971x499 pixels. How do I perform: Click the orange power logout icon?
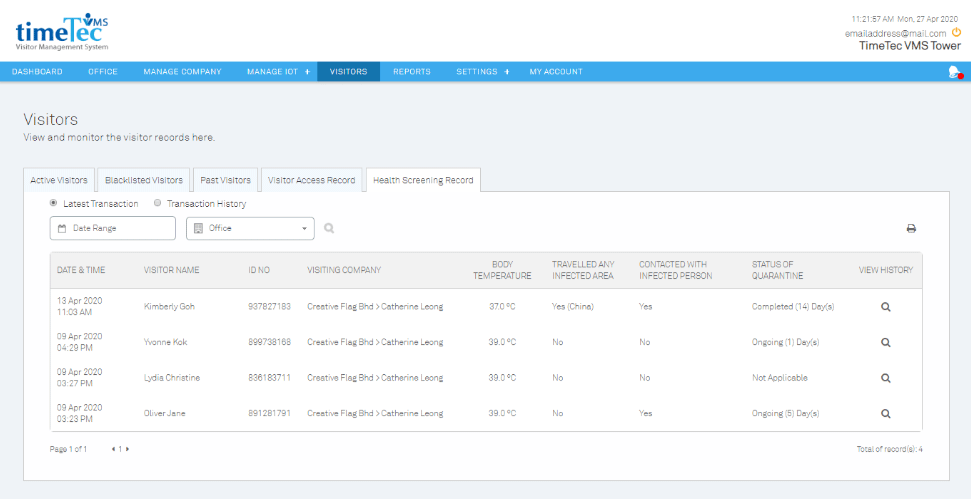click(957, 33)
